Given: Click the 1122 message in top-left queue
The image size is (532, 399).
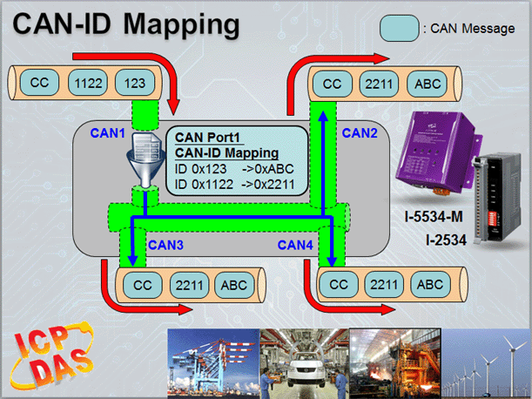Looking at the screenshot, I should [87, 84].
